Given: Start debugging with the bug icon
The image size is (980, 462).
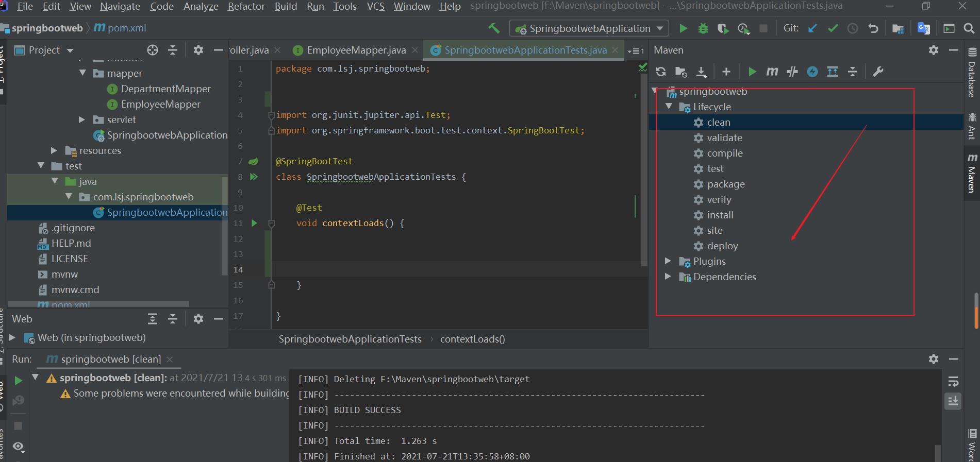Looking at the screenshot, I should [703, 28].
